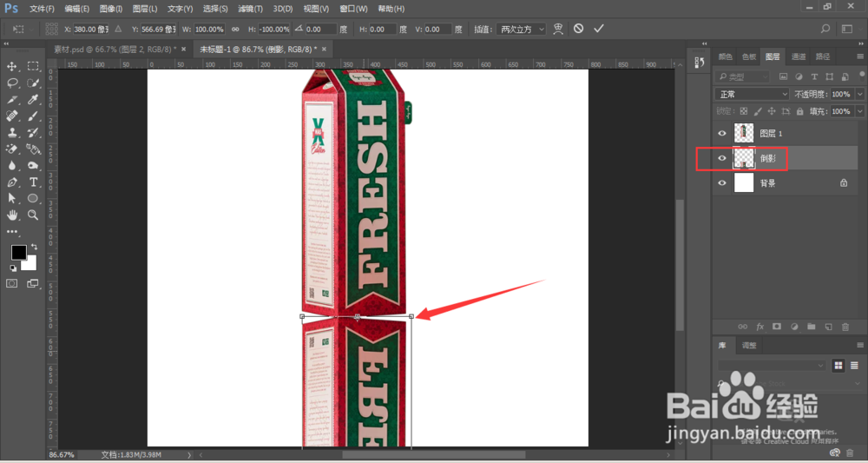
Task: Select the Brush tool
Action: 33,116
